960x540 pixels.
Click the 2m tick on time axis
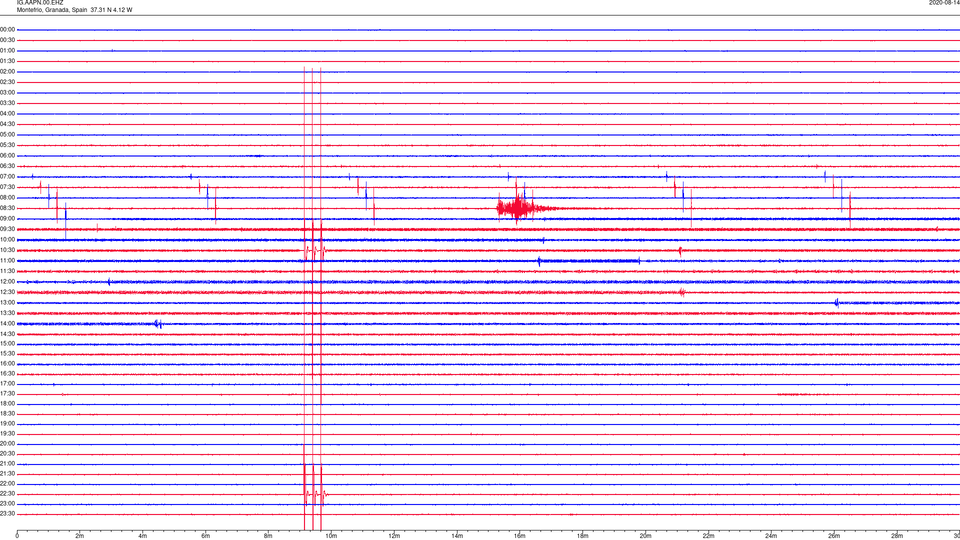click(x=80, y=536)
